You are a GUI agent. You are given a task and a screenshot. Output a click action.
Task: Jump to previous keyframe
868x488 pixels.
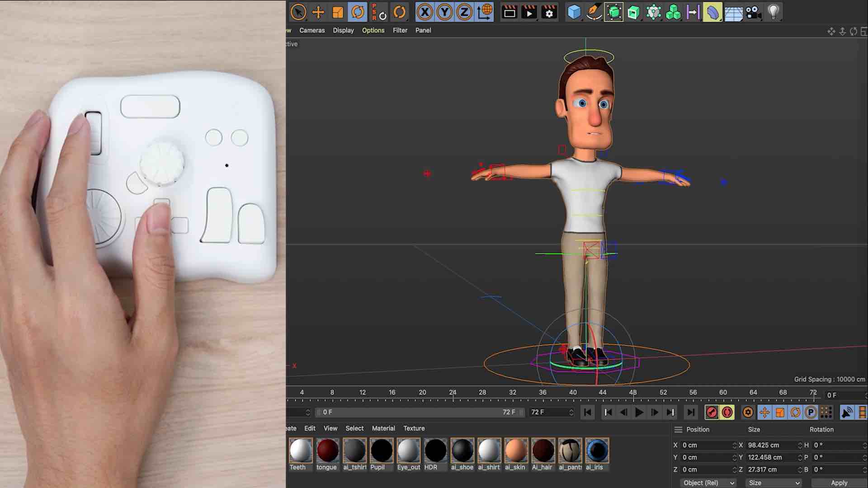(608, 412)
